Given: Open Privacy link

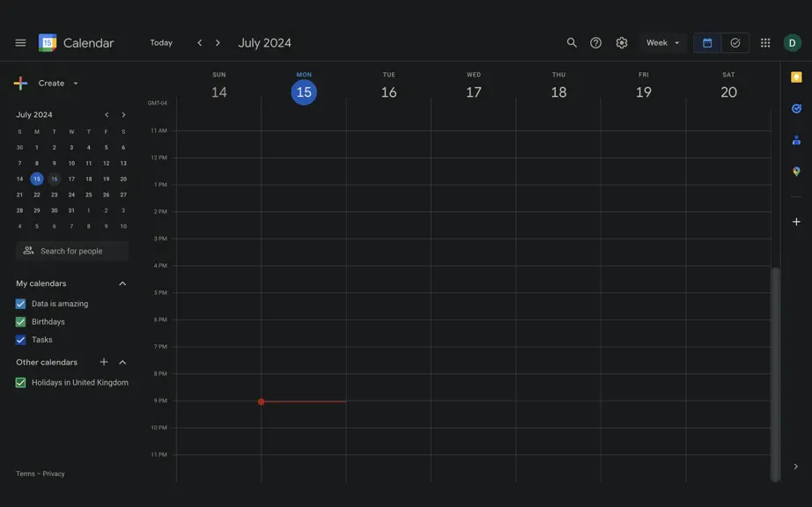Looking at the screenshot, I should [x=54, y=474].
